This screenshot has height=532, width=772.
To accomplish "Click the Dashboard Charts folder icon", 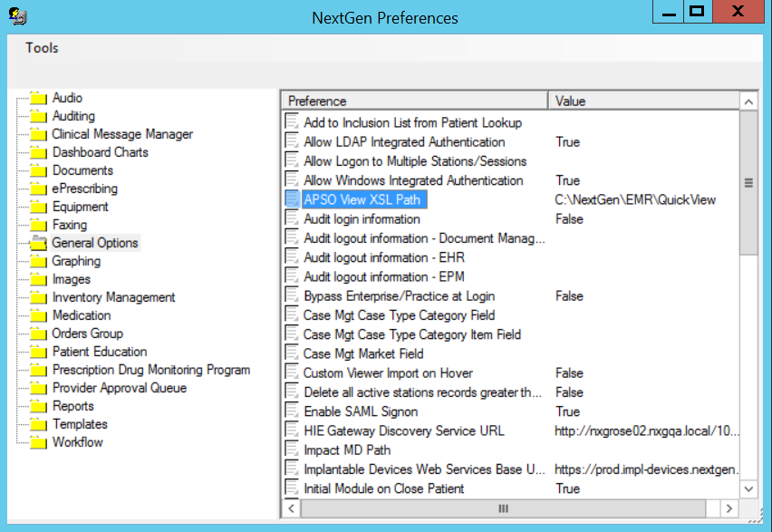I will click(38, 152).
